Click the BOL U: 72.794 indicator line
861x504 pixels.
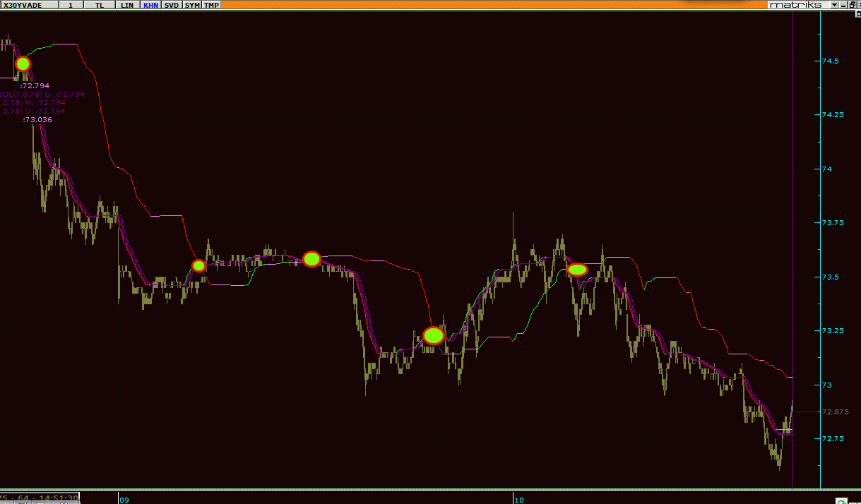[x=42, y=94]
